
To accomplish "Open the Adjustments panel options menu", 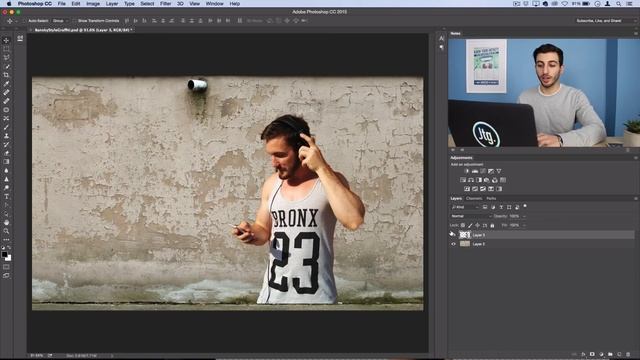I will 636,158.
